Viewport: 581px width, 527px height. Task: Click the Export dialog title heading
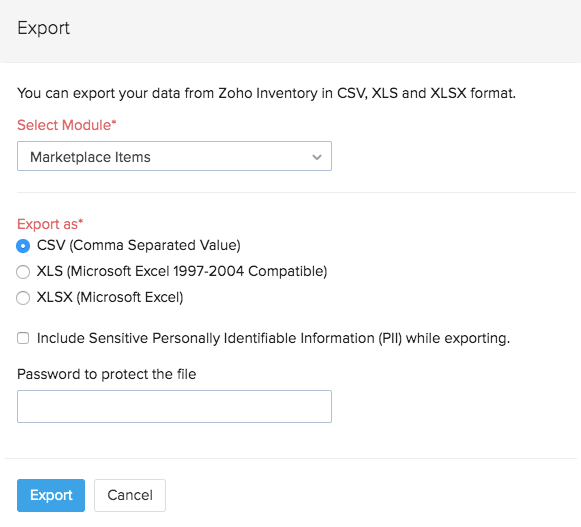click(43, 28)
